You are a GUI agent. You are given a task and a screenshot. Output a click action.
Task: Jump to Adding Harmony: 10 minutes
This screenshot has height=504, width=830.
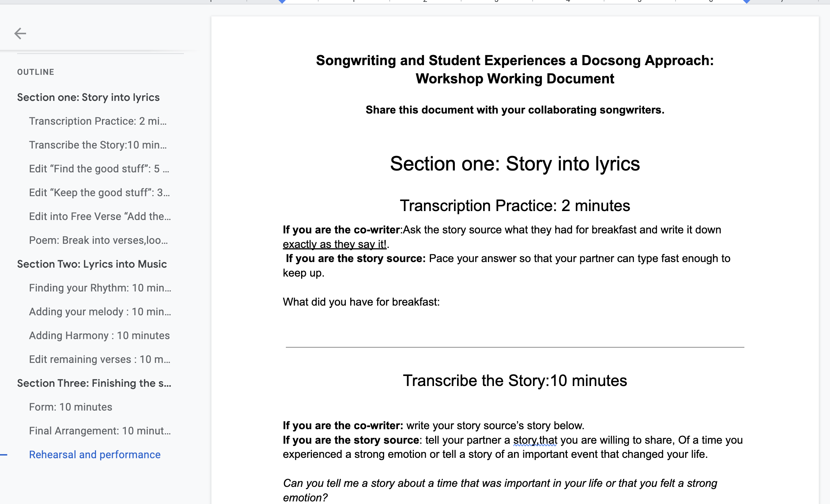[x=99, y=335]
